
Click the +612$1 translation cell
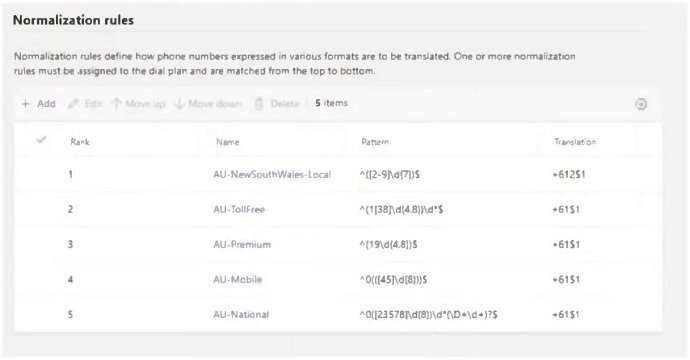tap(569, 174)
